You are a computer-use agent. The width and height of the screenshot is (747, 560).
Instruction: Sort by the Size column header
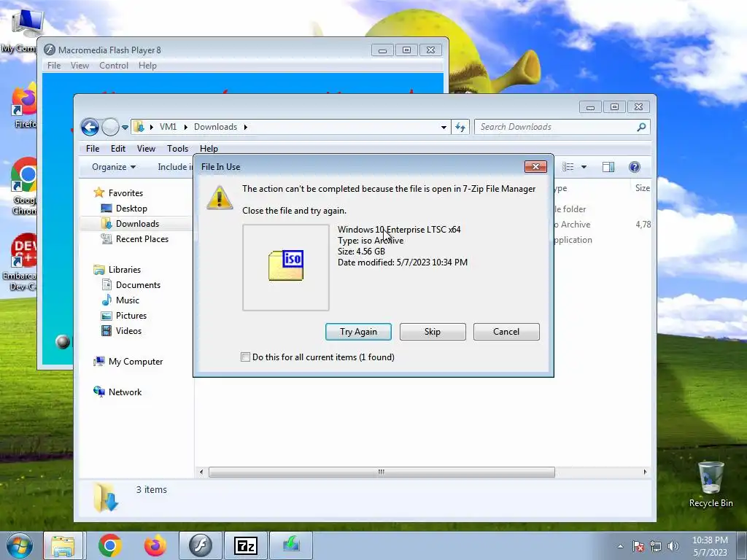642,188
